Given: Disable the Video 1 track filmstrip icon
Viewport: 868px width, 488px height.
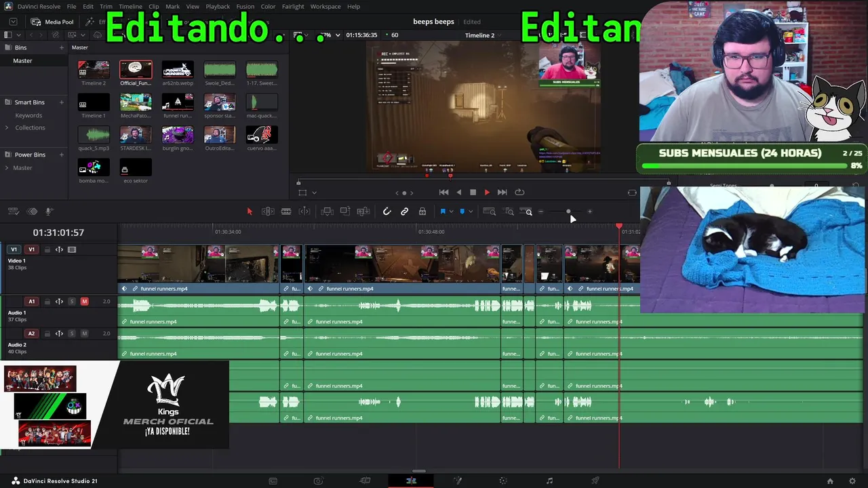Looking at the screenshot, I should [x=72, y=249].
